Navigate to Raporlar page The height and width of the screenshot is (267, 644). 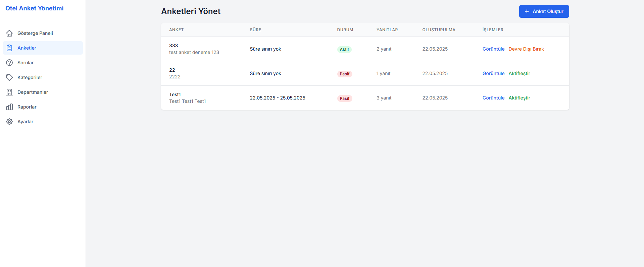pos(43,107)
